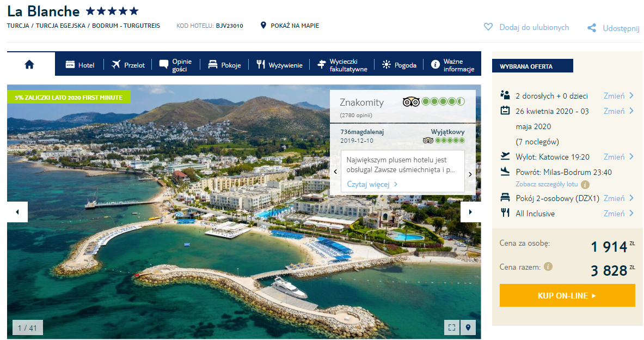Click the share icon
Viewport: 644px width, 340px height.
pos(591,28)
